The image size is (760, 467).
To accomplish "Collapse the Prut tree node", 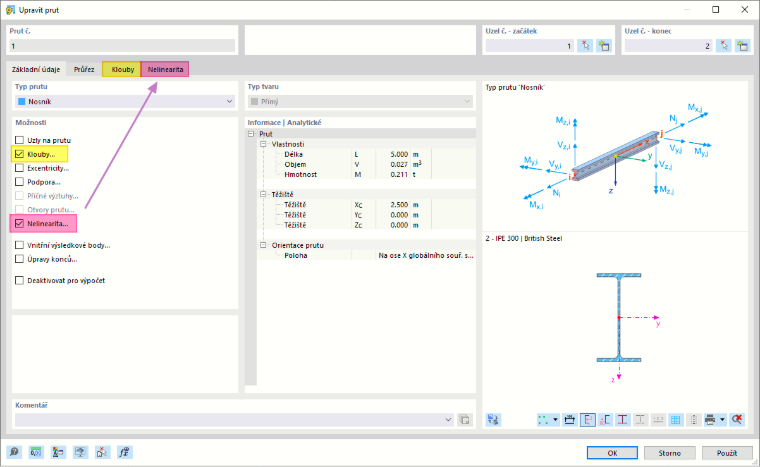I will coord(251,134).
